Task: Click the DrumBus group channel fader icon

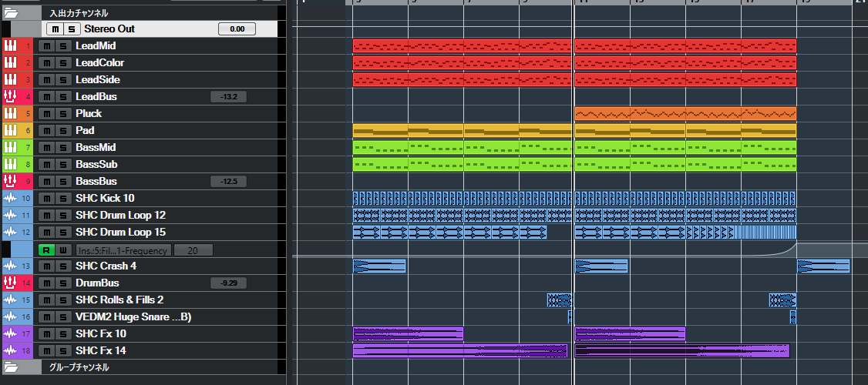Action: (x=10, y=283)
